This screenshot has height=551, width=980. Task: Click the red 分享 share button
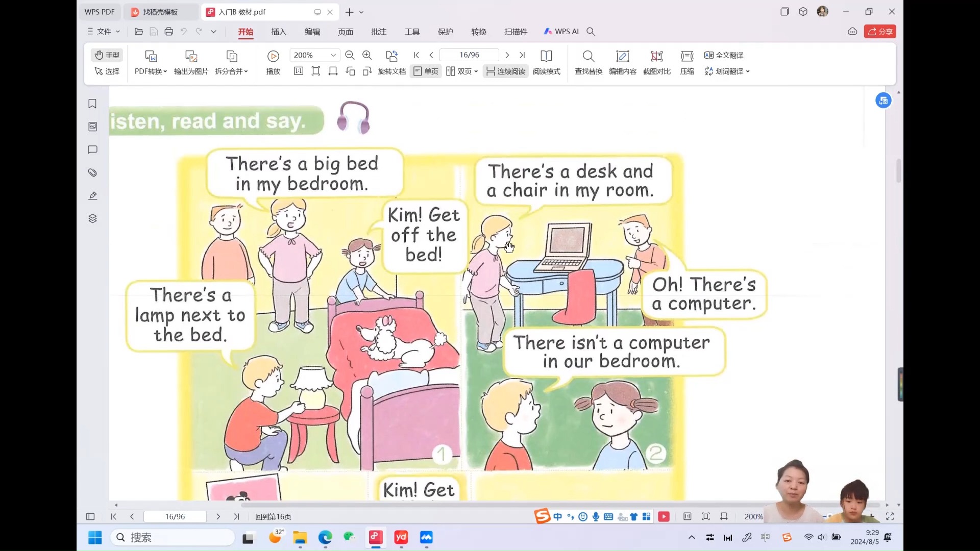880,32
